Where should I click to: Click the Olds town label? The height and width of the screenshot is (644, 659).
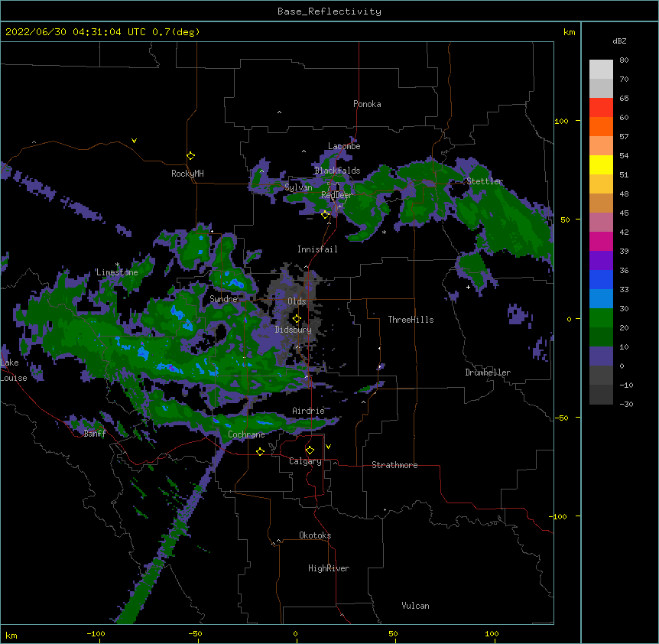[x=297, y=301]
